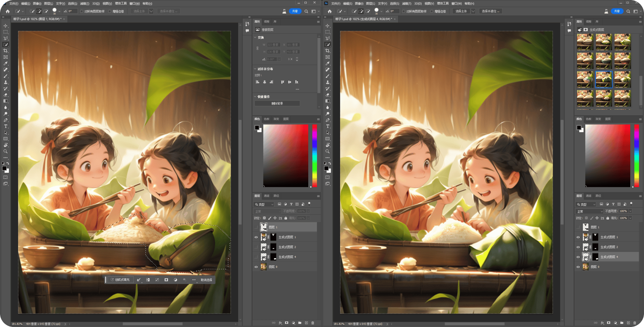Open the search icon in left window
The image size is (644, 327).
pyautogui.click(x=306, y=11)
